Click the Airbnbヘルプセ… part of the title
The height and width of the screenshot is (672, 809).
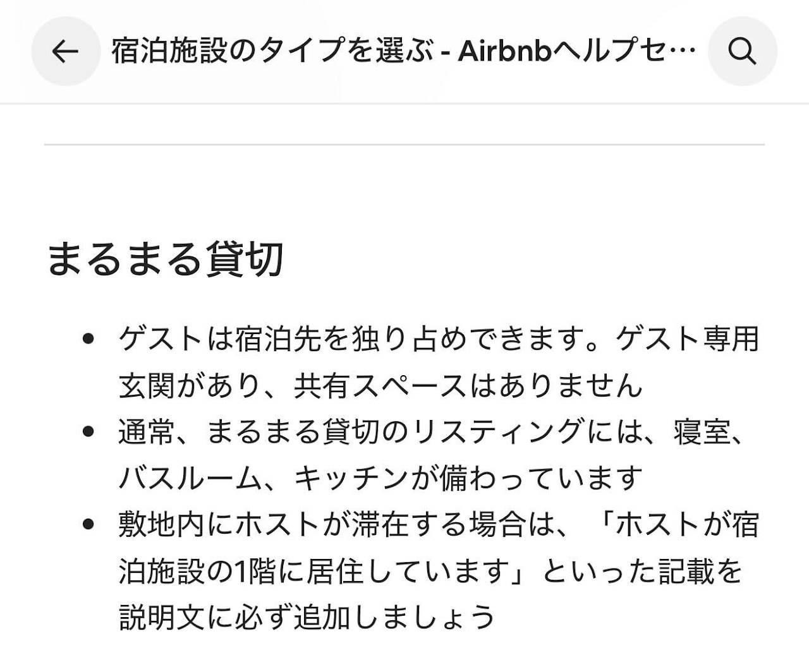(576, 51)
